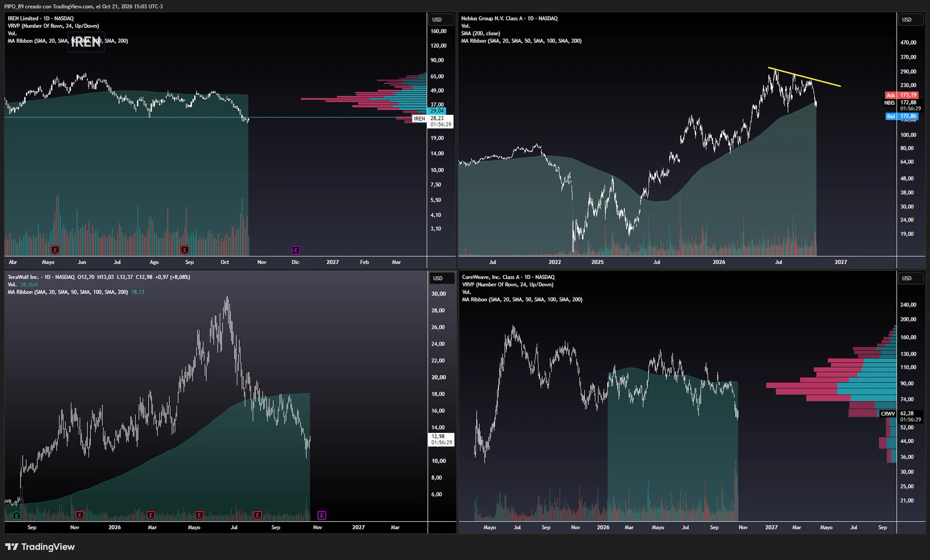Image resolution: width=930 pixels, height=560 pixels.
Task: Select the yellow trendline on the Nebius chart
Action: 804,77
